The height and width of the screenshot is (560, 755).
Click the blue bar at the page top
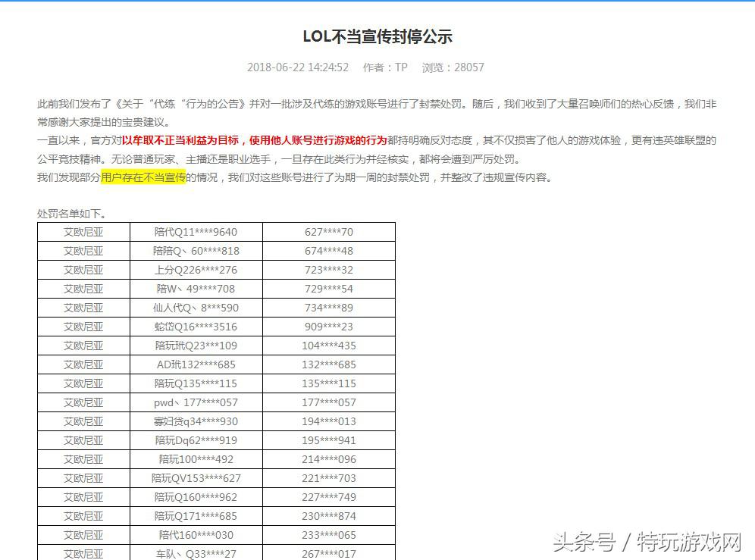[x=377, y=2]
